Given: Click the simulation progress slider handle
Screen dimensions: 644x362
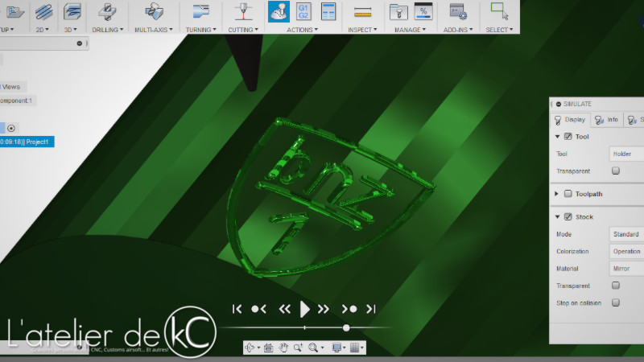Looking at the screenshot, I should 346,327.
